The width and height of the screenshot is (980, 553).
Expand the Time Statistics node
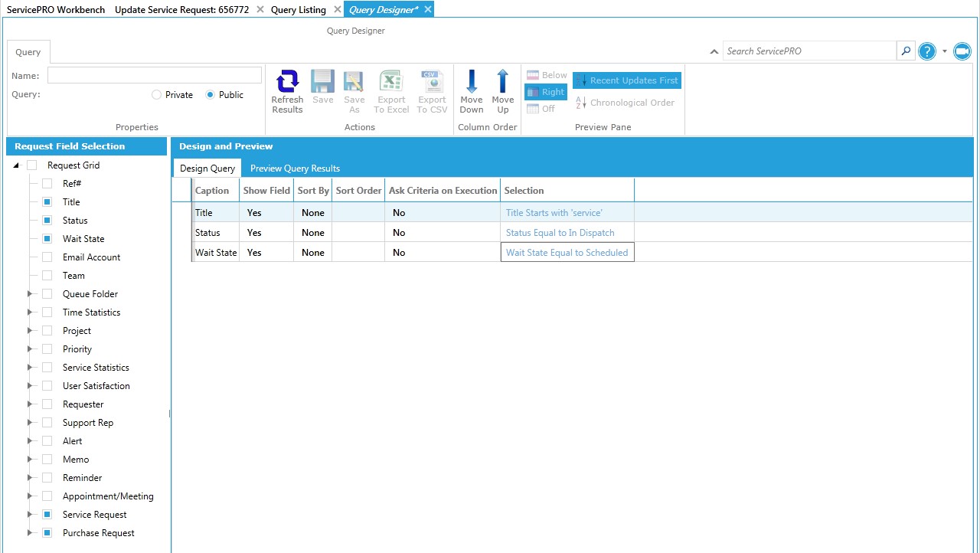31,312
